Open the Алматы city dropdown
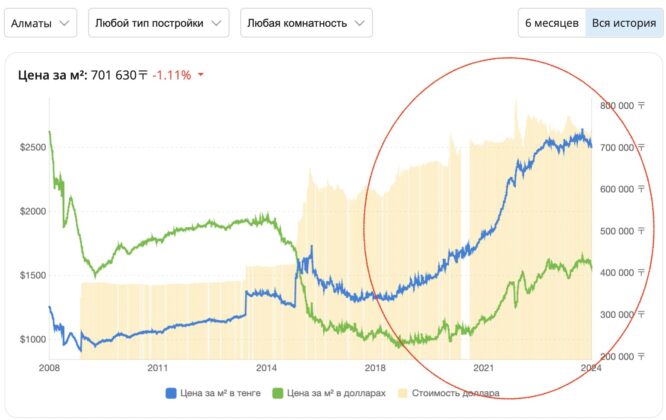 click(40, 23)
